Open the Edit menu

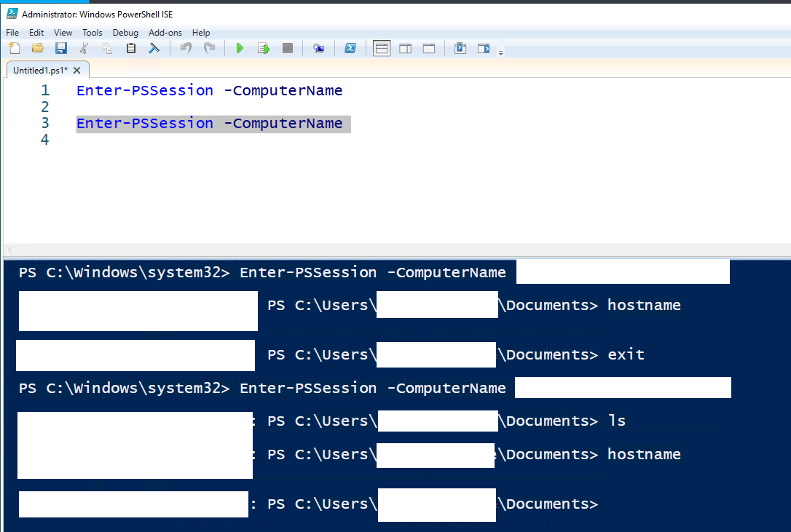coord(36,33)
